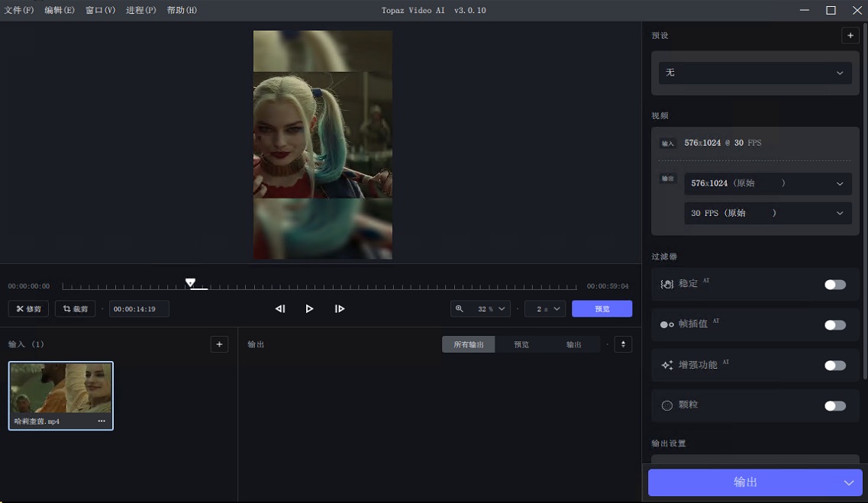Open the 576x1024 output resolution dropdown
The height and width of the screenshot is (503, 868).
[767, 183]
